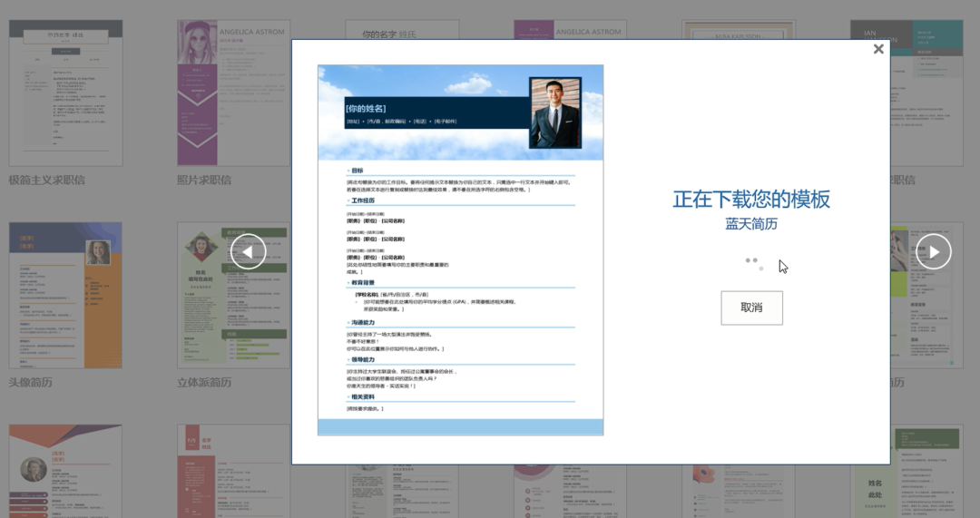Open the 极简主义求职信 caption link
The width and height of the screenshot is (980, 518).
(47, 180)
